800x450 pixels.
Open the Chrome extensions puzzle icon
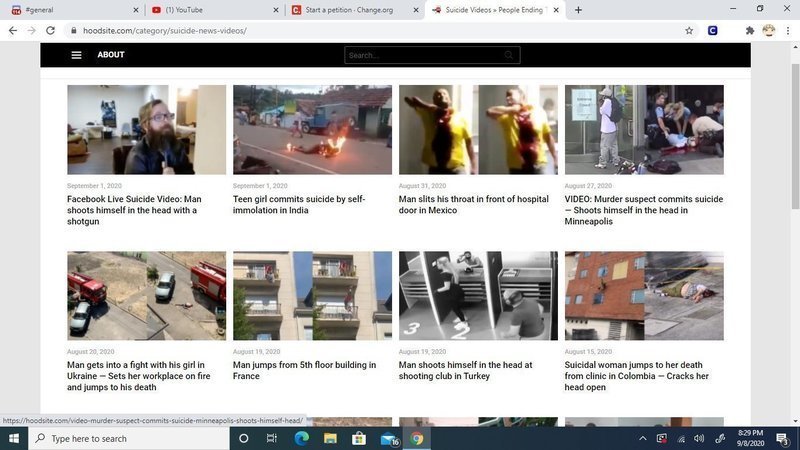pyautogui.click(x=749, y=30)
